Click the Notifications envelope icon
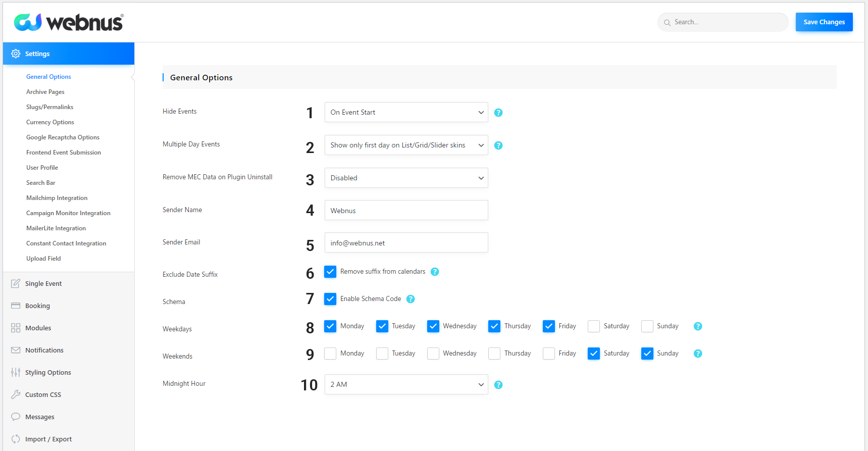 tap(16, 350)
